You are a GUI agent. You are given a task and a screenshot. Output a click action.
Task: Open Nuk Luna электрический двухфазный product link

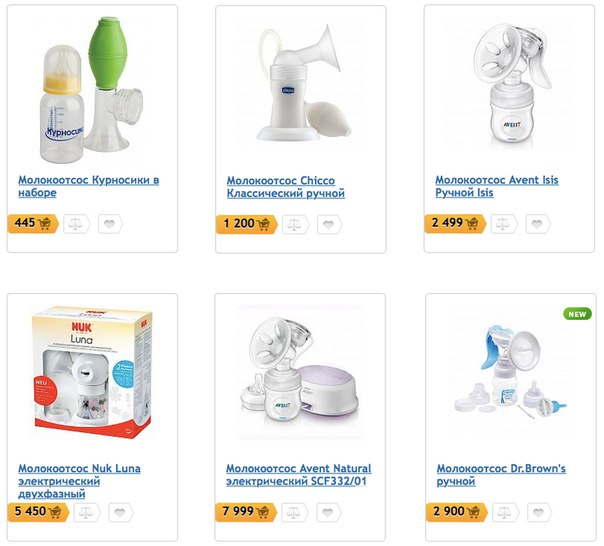point(79,481)
